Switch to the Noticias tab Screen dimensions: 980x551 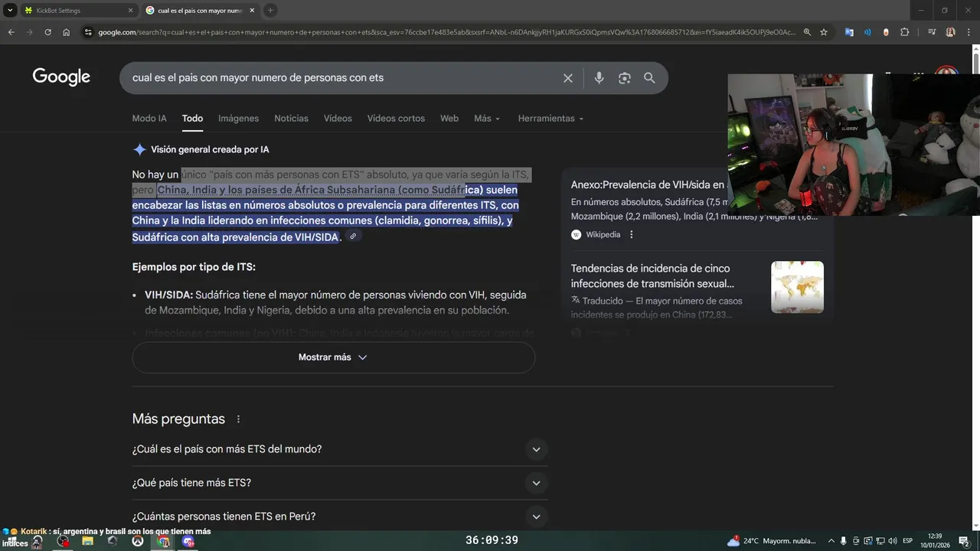click(291, 119)
